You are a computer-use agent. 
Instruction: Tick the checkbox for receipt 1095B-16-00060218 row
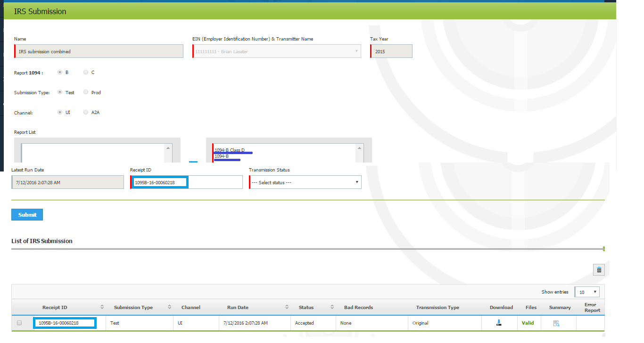click(19, 323)
